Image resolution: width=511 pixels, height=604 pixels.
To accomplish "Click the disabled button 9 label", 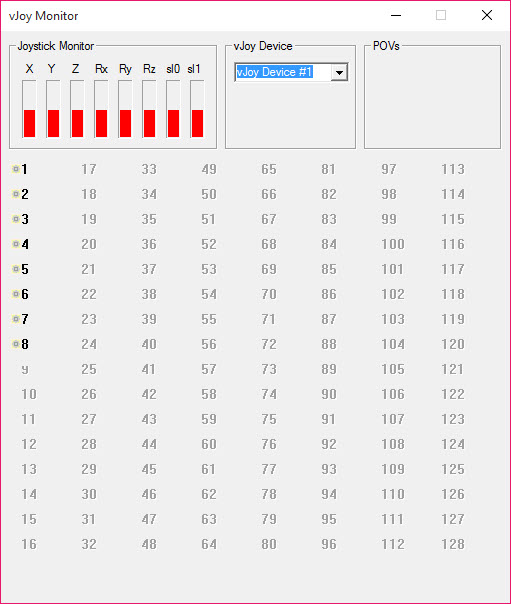I will [25, 369].
